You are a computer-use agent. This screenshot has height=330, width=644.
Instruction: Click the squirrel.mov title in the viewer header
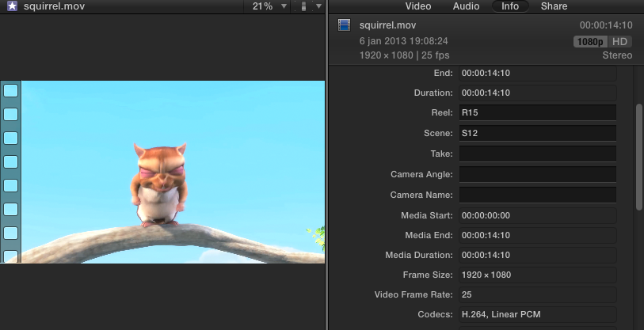click(x=54, y=6)
